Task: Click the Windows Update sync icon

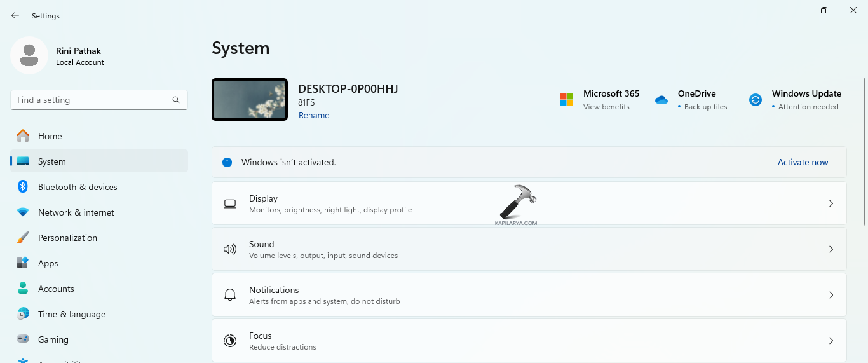Action: (755, 100)
